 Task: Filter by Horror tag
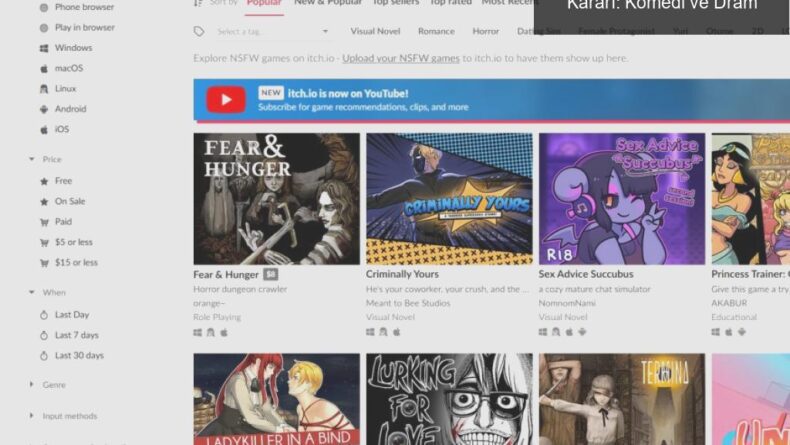point(486,31)
